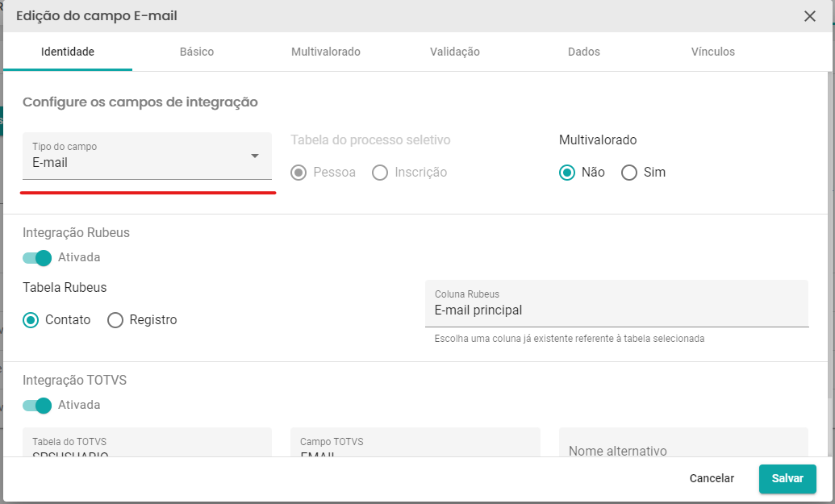Open the Vínculos tab
835x504 pixels.
click(712, 52)
